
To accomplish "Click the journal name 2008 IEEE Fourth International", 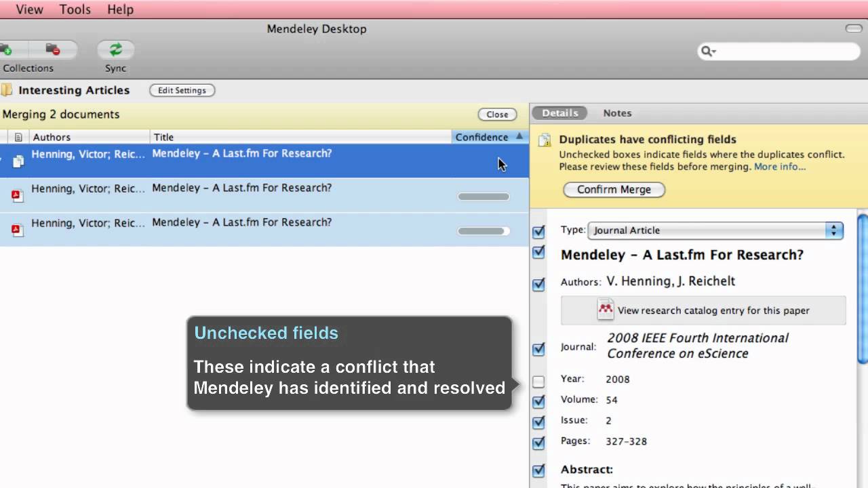I will (x=698, y=346).
